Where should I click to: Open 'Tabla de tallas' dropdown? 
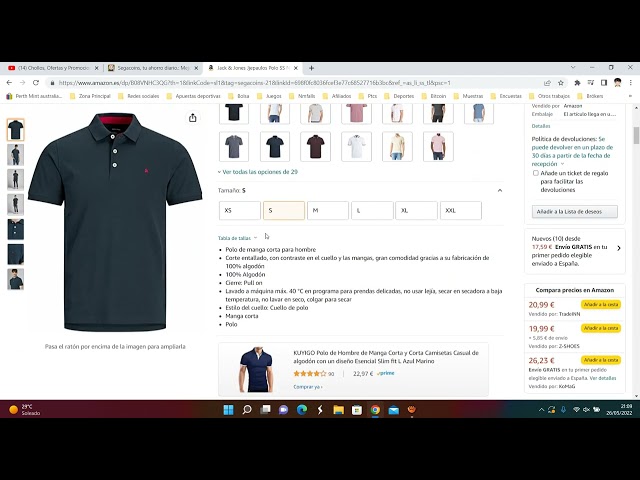pos(237,238)
